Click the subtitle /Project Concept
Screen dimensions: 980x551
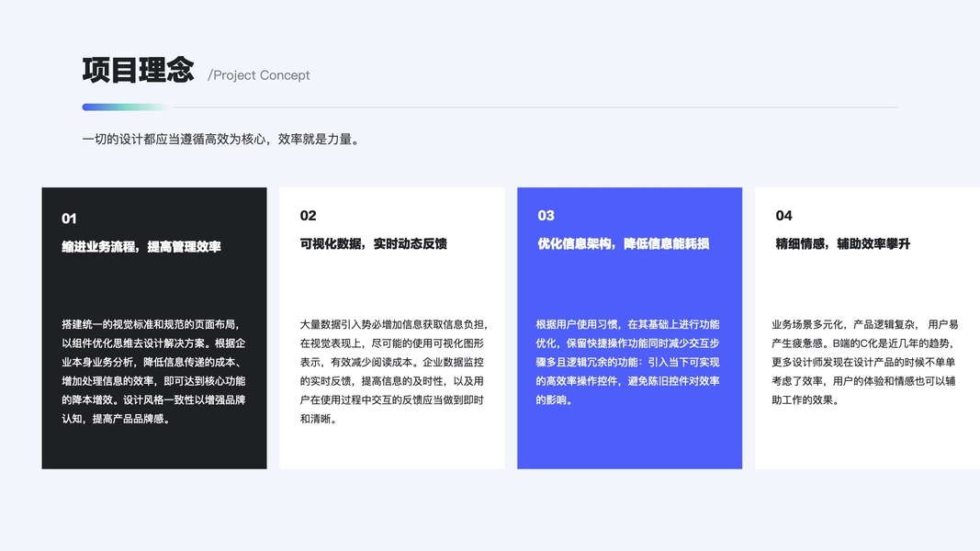(x=259, y=75)
